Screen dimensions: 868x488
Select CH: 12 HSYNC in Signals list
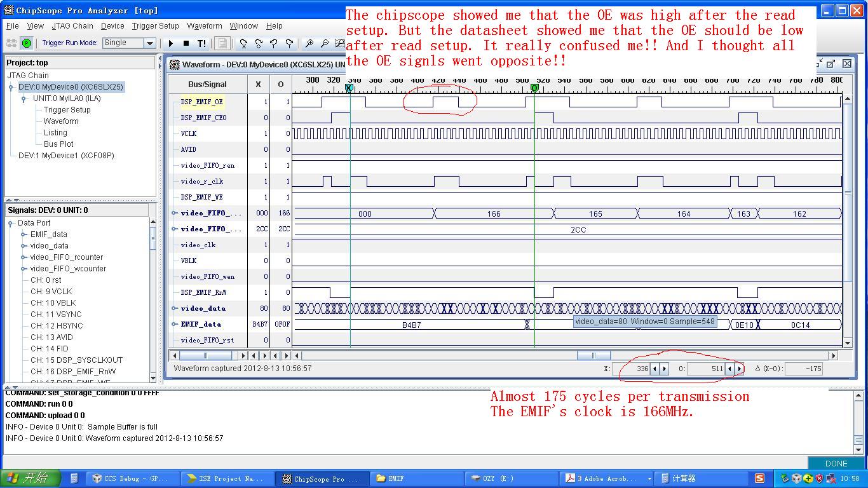click(x=57, y=326)
